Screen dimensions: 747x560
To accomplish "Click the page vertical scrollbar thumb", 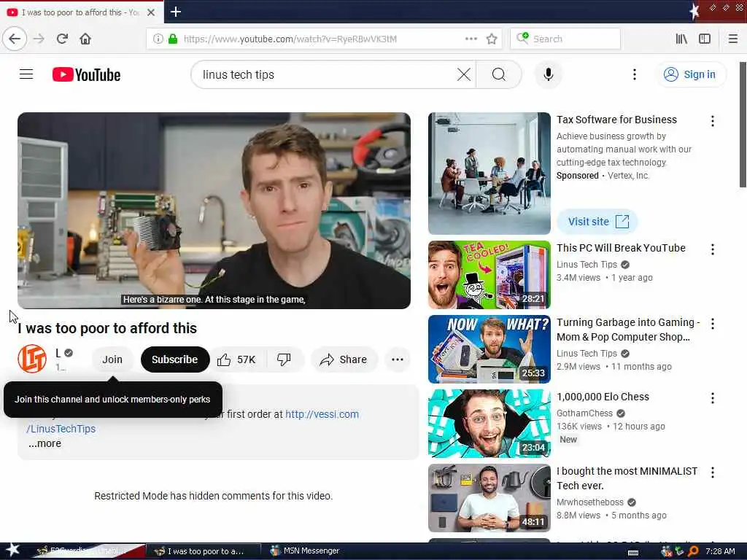I will point(742,125).
